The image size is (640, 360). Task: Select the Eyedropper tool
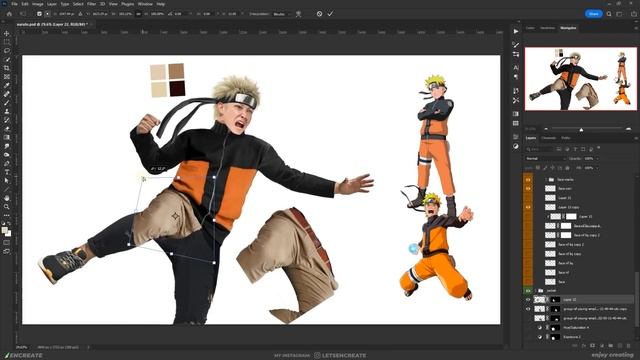(7, 85)
